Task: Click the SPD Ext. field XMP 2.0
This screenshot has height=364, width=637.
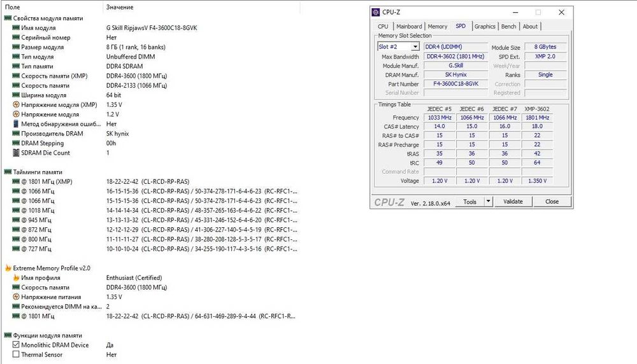Action: (x=545, y=57)
